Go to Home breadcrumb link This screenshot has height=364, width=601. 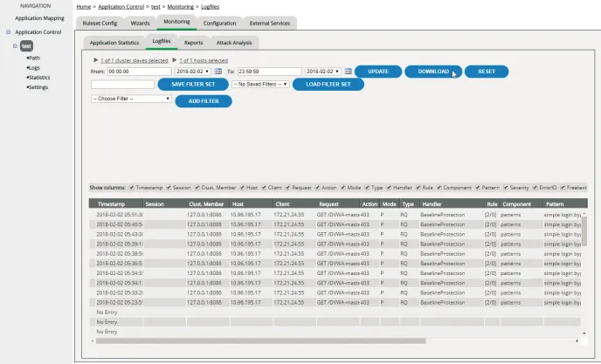tap(84, 7)
